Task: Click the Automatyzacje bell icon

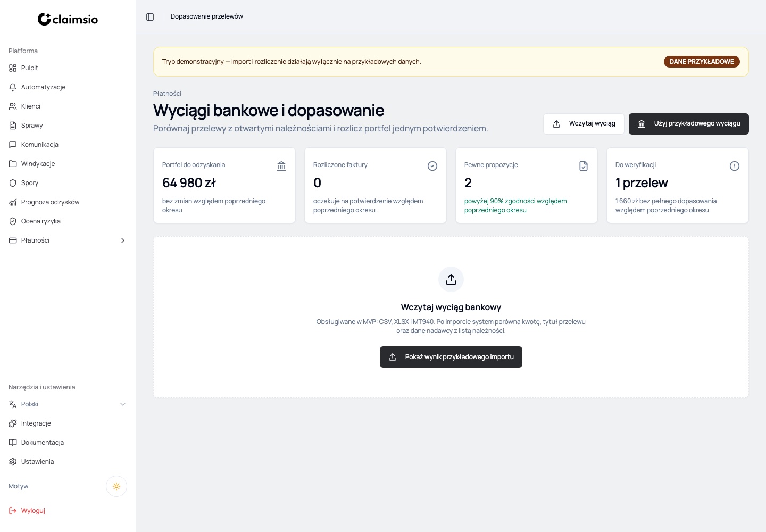Action: (13, 87)
